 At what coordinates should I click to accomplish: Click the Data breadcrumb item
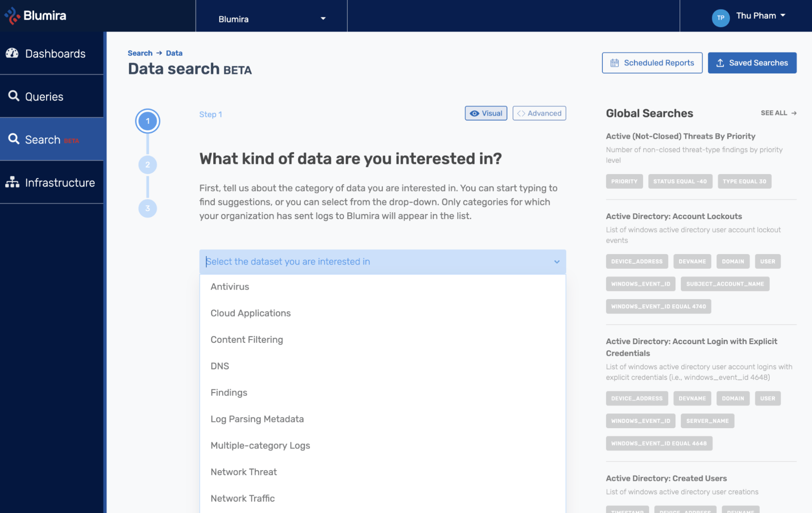(x=174, y=53)
